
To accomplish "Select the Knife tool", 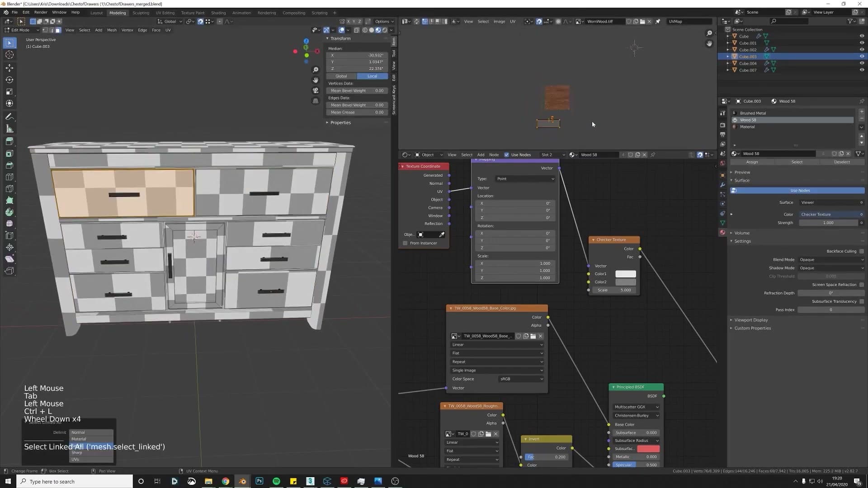I will pos(9,189).
